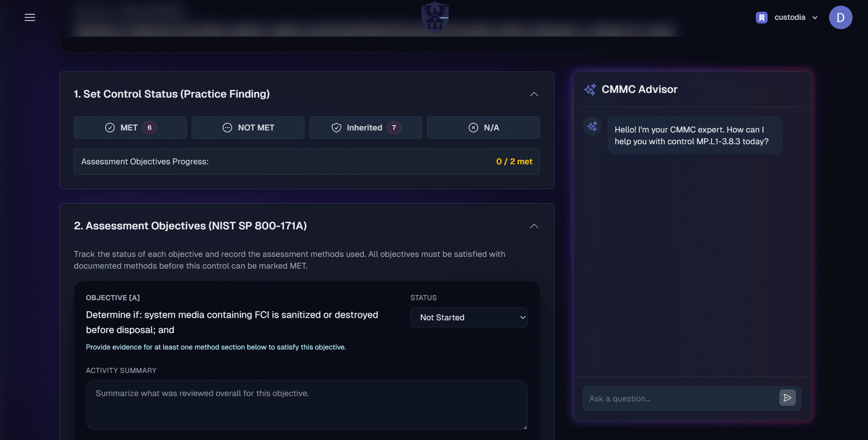Toggle the N/A control status
The width and height of the screenshot is (868, 440).
point(483,127)
